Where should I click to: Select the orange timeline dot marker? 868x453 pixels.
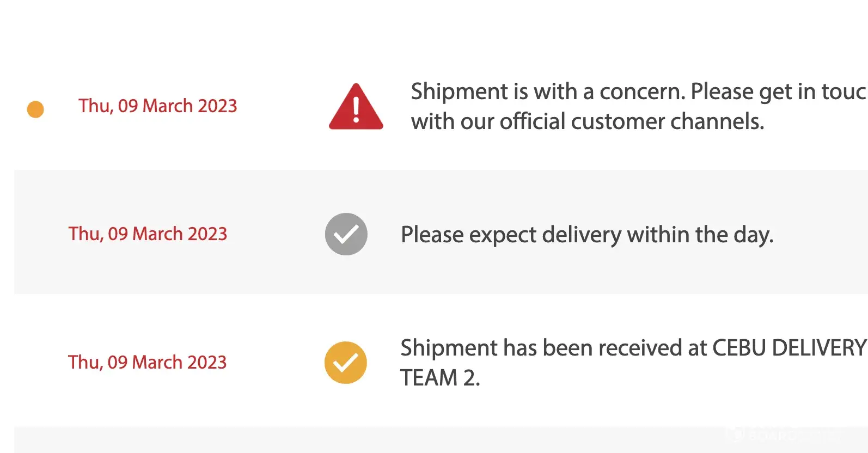coord(35,109)
